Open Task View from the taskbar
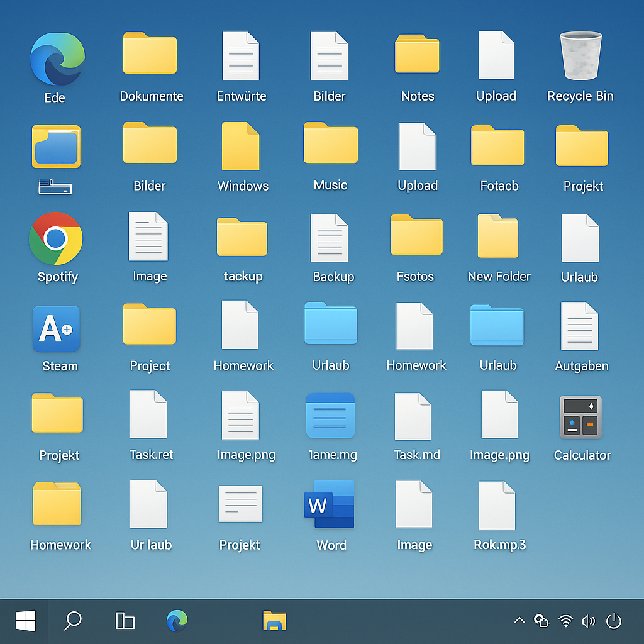Viewport: 644px width, 644px height. point(125,621)
